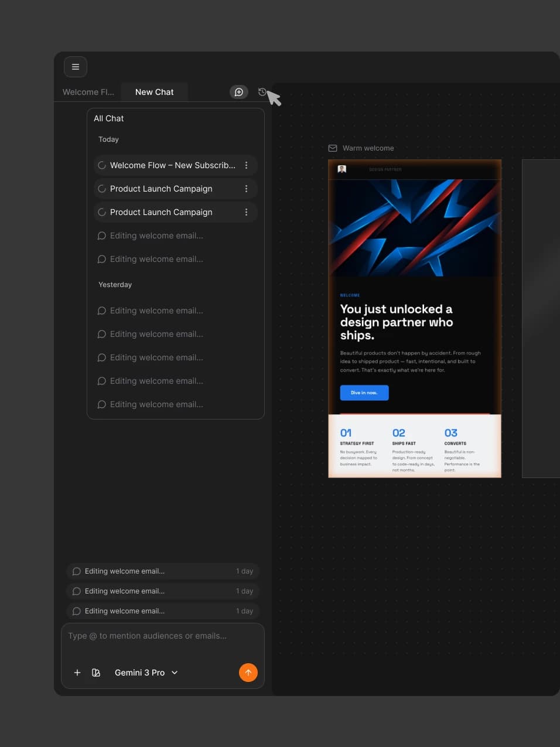Click the number 03 in the email

coord(451,433)
